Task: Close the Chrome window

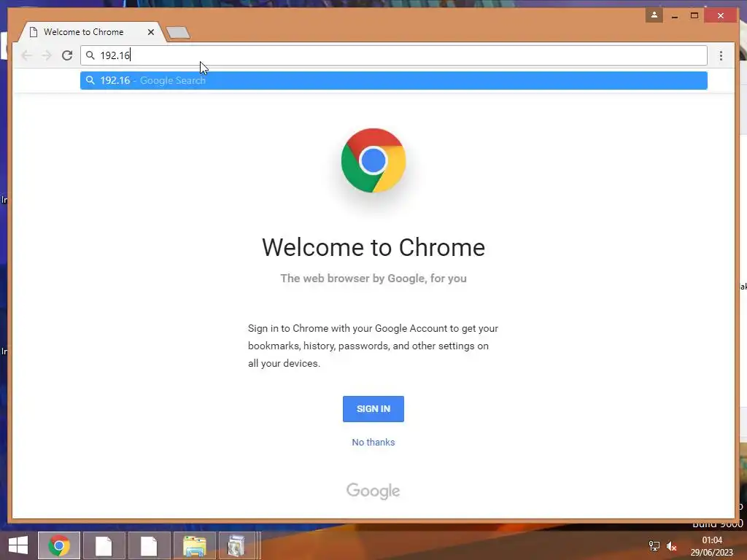Action: [720, 16]
